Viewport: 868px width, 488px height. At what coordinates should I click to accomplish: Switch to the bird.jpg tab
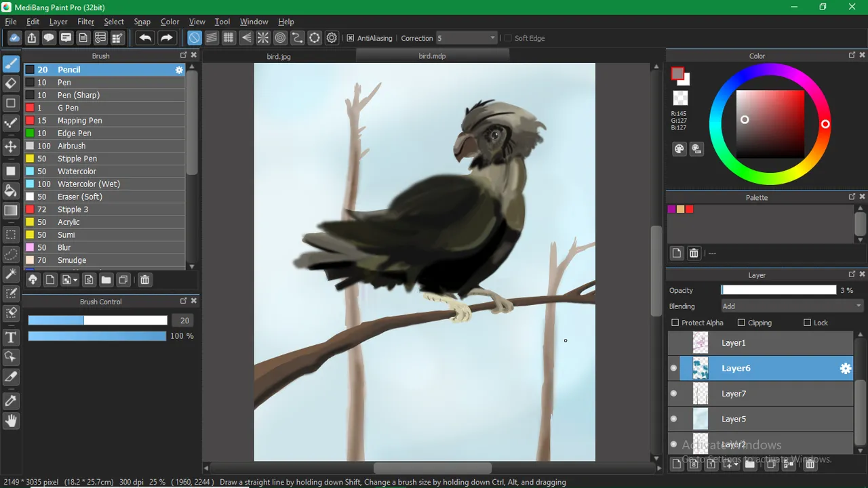coord(279,56)
